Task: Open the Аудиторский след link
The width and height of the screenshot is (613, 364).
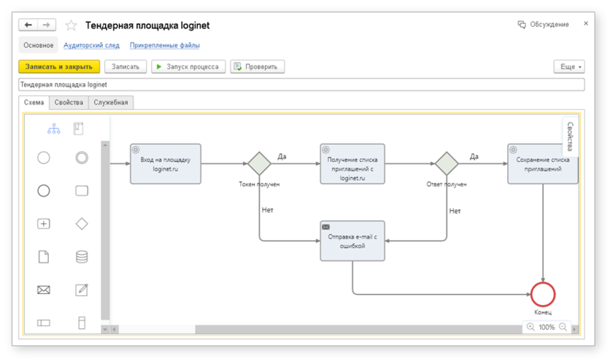Action: [x=91, y=45]
